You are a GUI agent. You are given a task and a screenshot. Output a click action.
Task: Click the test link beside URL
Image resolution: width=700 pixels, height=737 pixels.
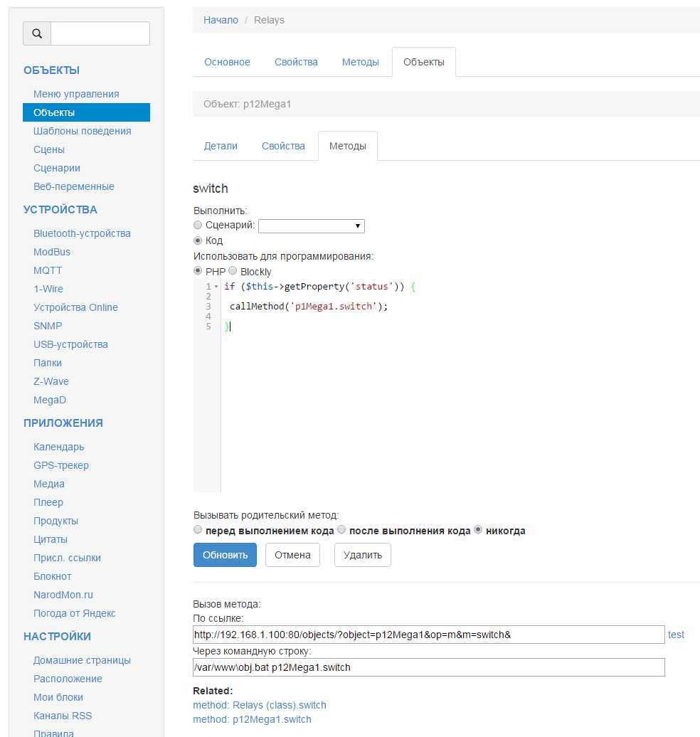pyautogui.click(x=676, y=635)
